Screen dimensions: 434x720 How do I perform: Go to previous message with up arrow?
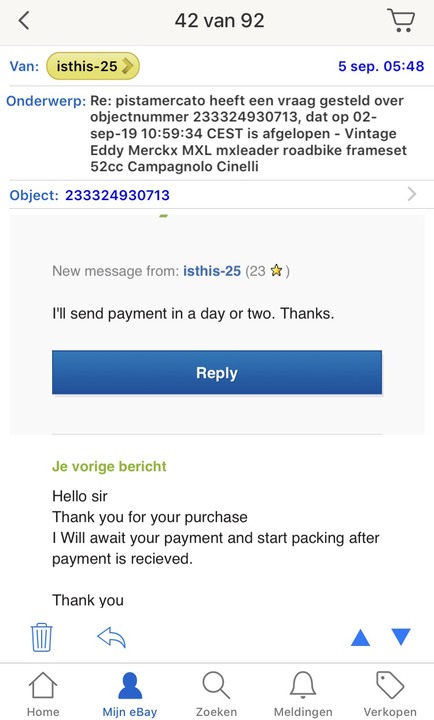click(x=361, y=637)
